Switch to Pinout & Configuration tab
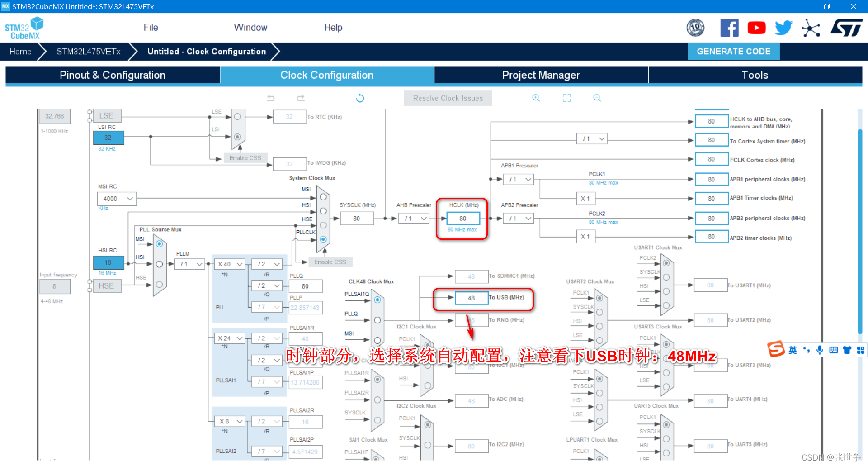 pos(113,75)
